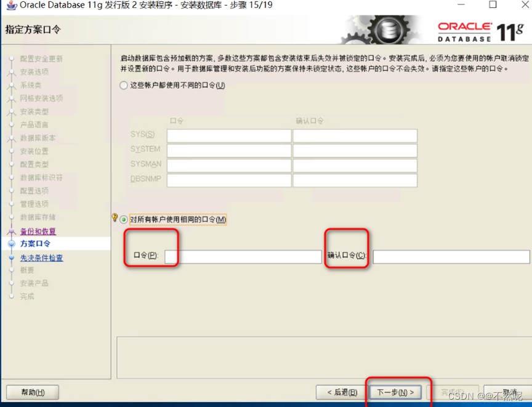
Task: Click the SYSTEM password field
Action: coord(229,151)
